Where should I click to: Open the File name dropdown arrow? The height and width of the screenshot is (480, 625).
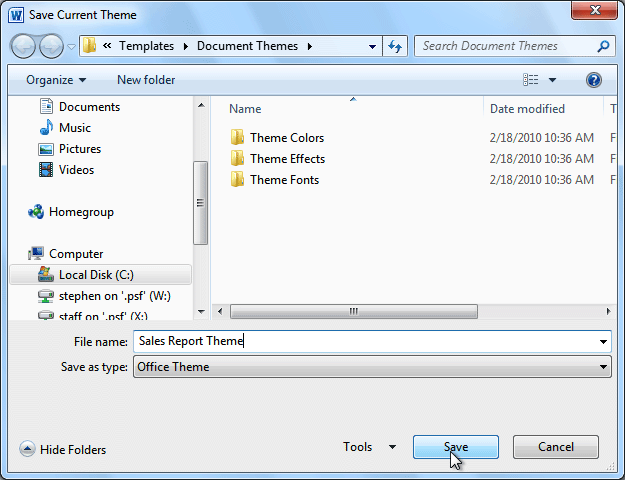click(x=603, y=342)
